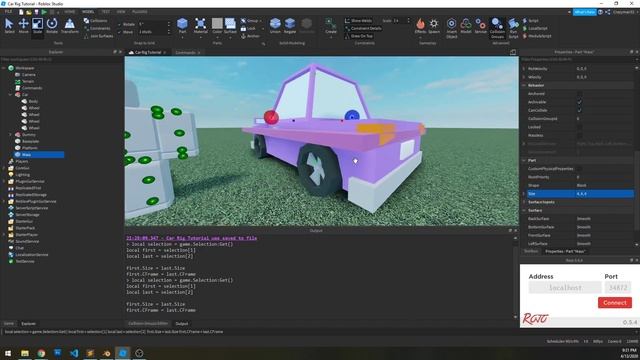Collapse the Behavior properties section

pyautogui.click(x=524, y=85)
